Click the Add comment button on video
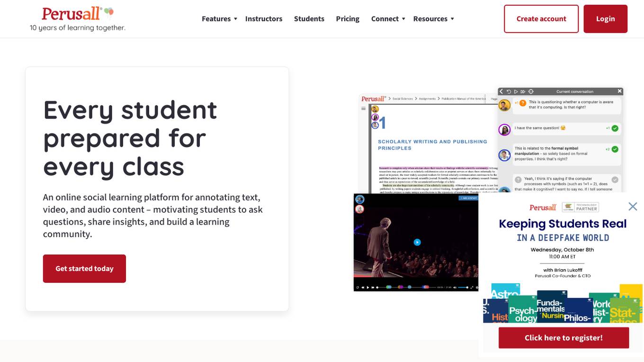The height and width of the screenshot is (362, 644). [468, 198]
